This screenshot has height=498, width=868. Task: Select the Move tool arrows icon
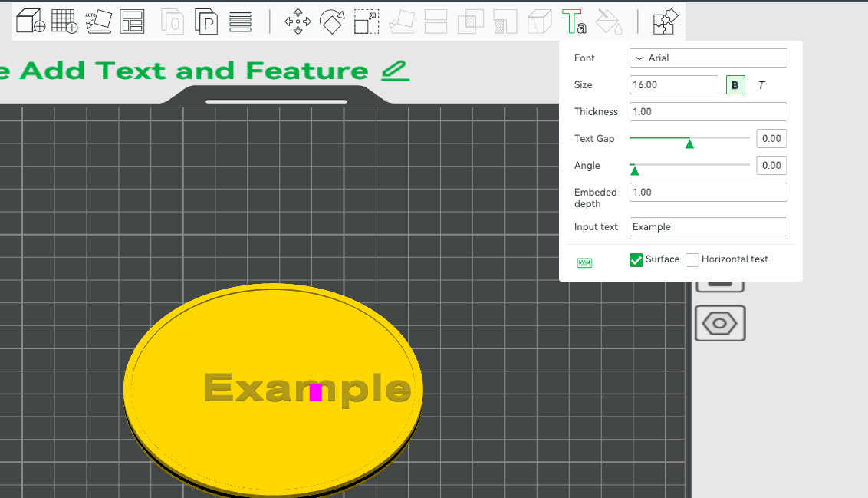298,21
